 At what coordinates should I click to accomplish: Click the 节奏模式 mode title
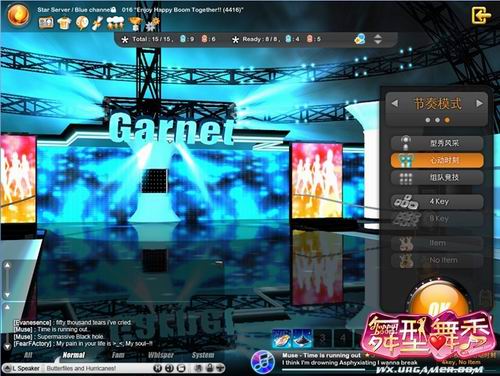pyautogui.click(x=437, y=103)
